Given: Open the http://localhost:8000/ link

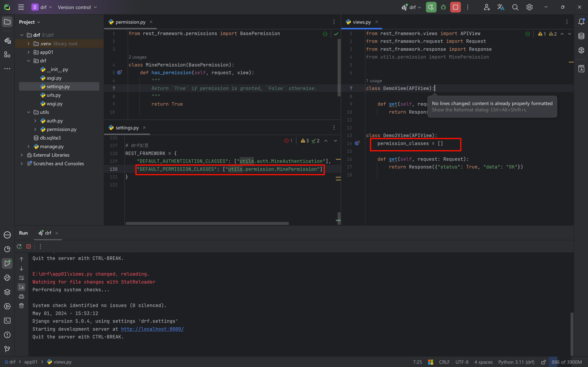Looking at the screenshot, I should [x=152, y=329].
